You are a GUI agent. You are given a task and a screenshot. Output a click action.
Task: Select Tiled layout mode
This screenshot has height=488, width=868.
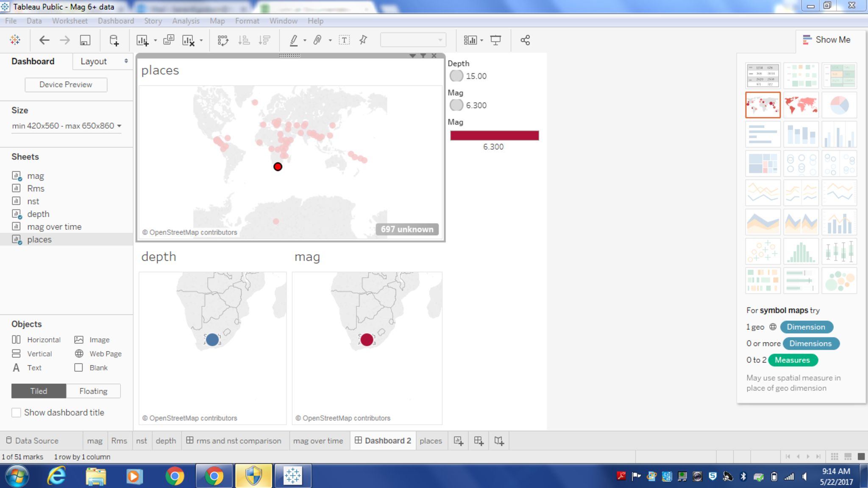pyautogui.click(x=39, y=391)
